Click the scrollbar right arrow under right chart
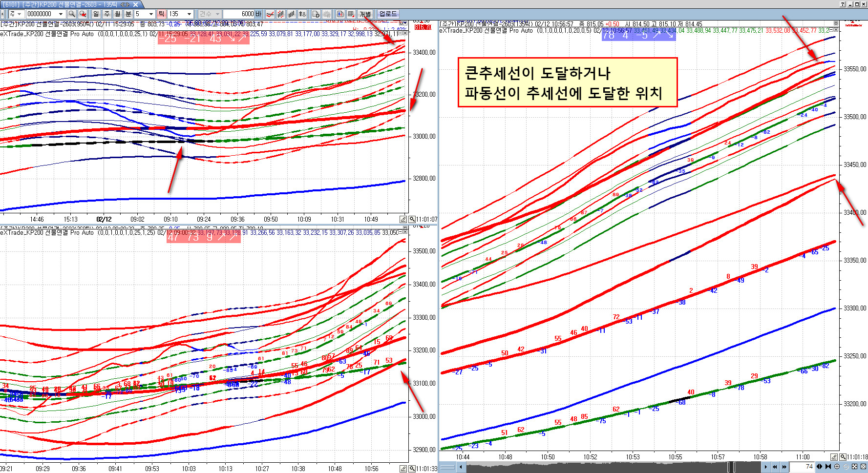This screenshot has height=473, width=868. 766,467
